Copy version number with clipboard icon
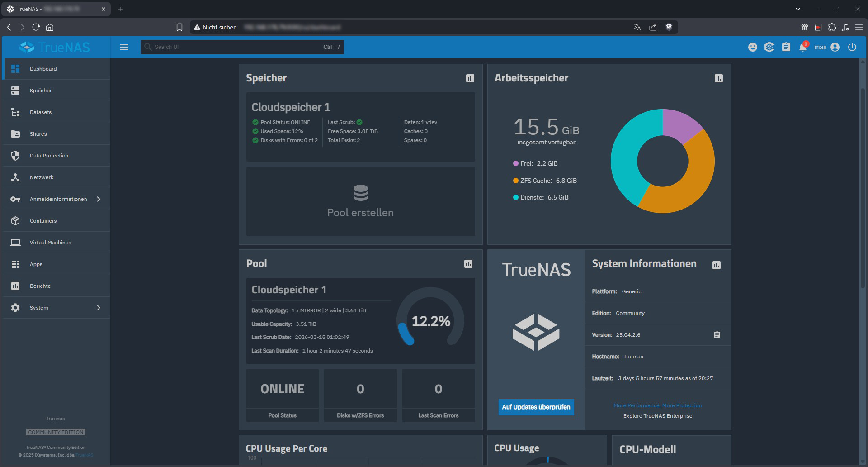 tap(717, 335)
